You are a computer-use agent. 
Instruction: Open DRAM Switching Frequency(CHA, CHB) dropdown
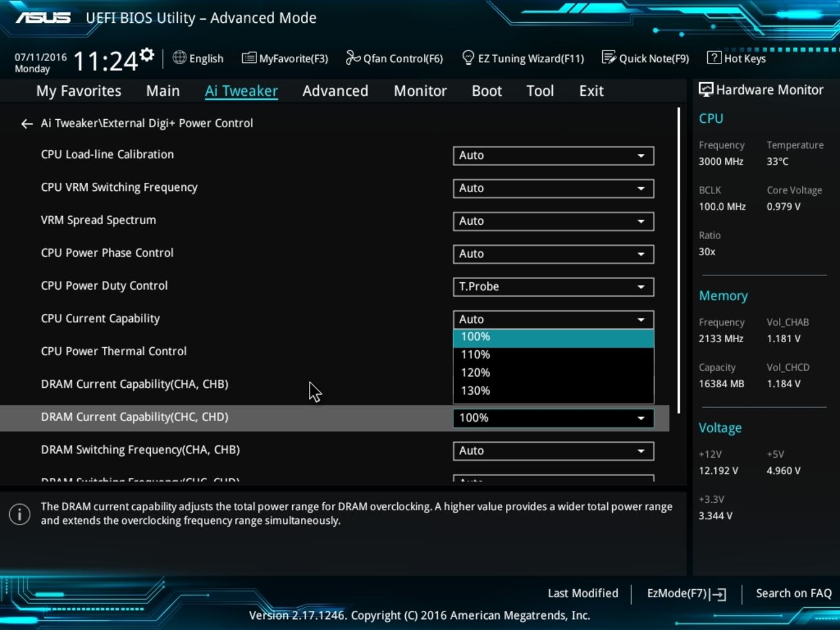[553, 451]
